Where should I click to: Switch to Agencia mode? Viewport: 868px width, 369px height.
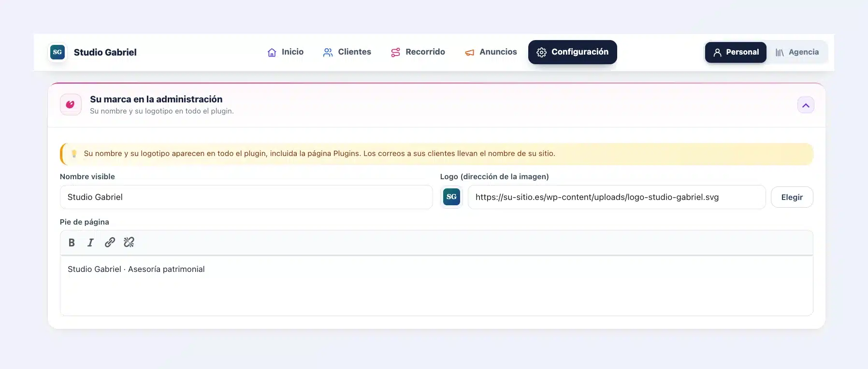797,52
